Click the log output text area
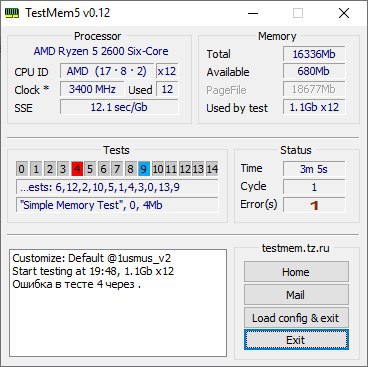 click(x=118, y=303)
